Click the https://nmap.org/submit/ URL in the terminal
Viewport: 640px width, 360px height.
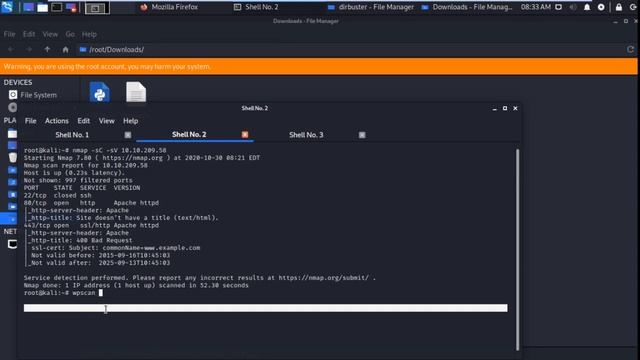(x=324, y=278)
